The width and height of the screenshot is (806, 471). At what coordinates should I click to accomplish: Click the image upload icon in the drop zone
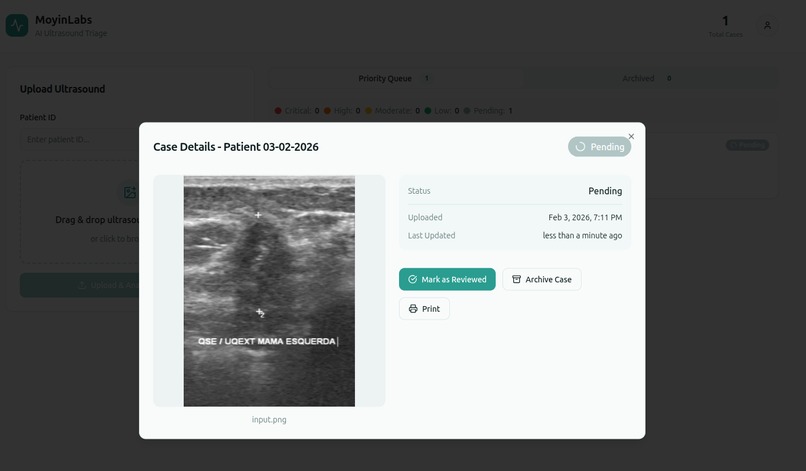click(130, 192)
